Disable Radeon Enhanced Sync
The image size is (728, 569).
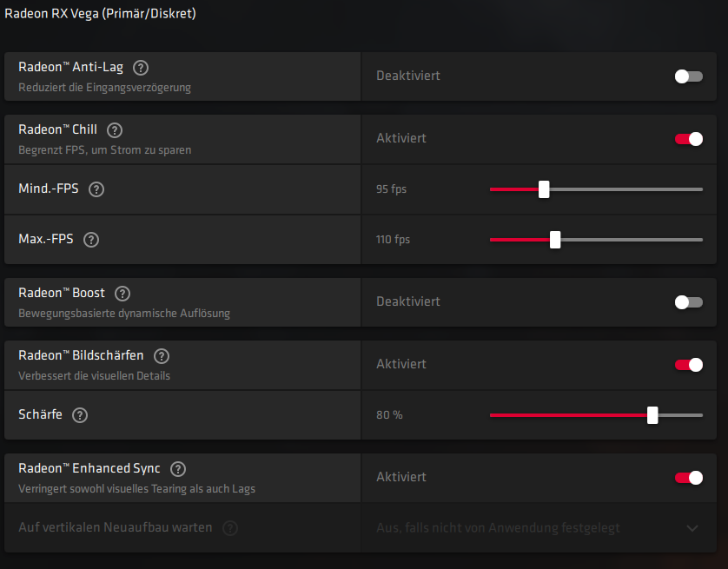coord(688,478)
